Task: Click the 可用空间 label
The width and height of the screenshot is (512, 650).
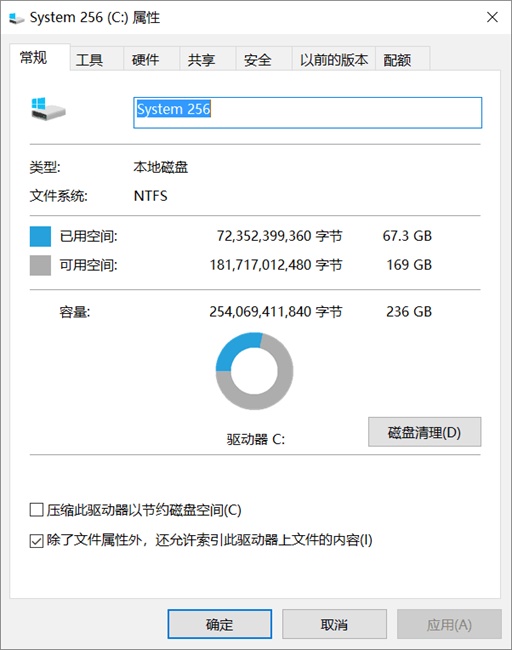Action: point(89,265)
